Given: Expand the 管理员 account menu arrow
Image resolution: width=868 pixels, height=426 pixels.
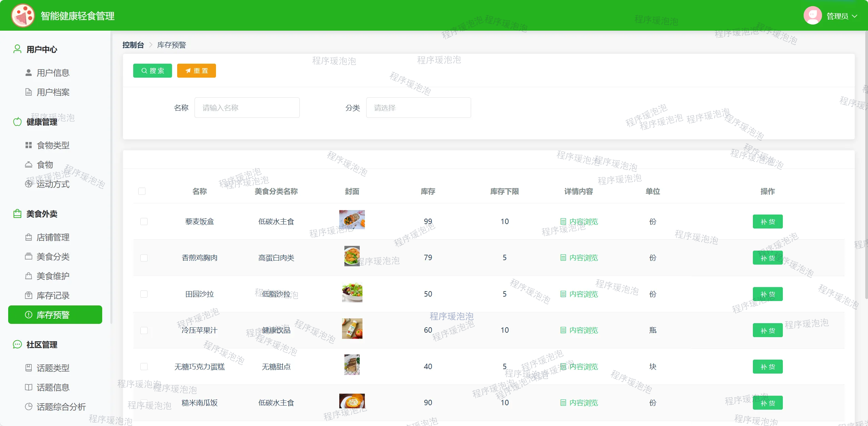Looking at the screenshot, I should click(x=854, y=16).
